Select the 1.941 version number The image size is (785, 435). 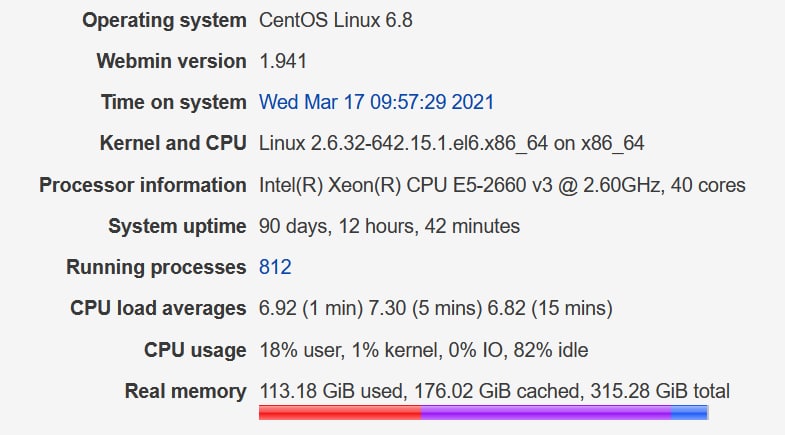(282, 61)
